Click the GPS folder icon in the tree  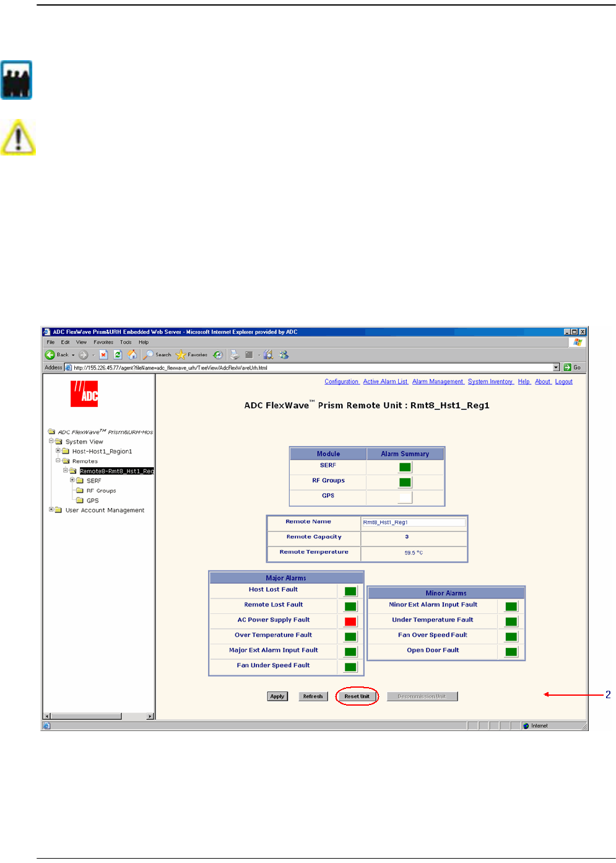point(79,501)
